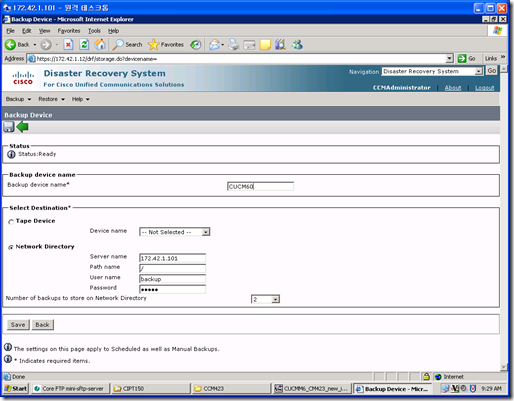Click the Windows Start button
This screenshot has width=514, height=401.
16,389
